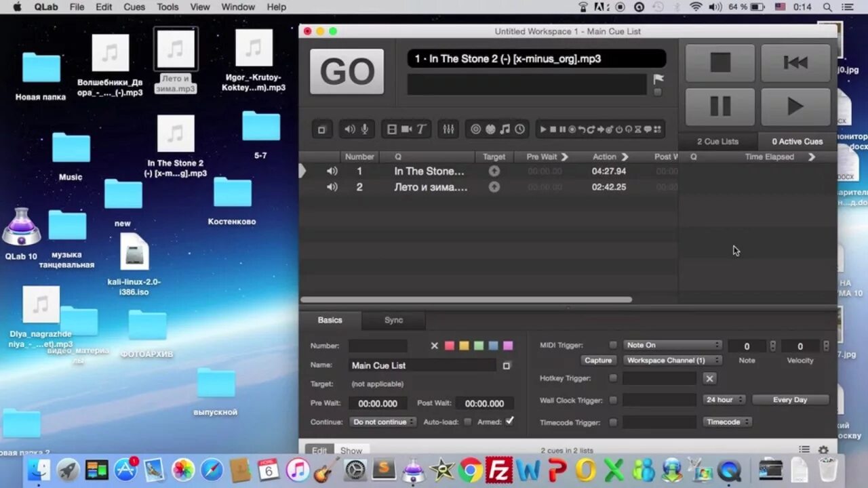Switch to Edit mode
Image resolution: width=868 pixels, height=488 pixels.
click(319, 451)
